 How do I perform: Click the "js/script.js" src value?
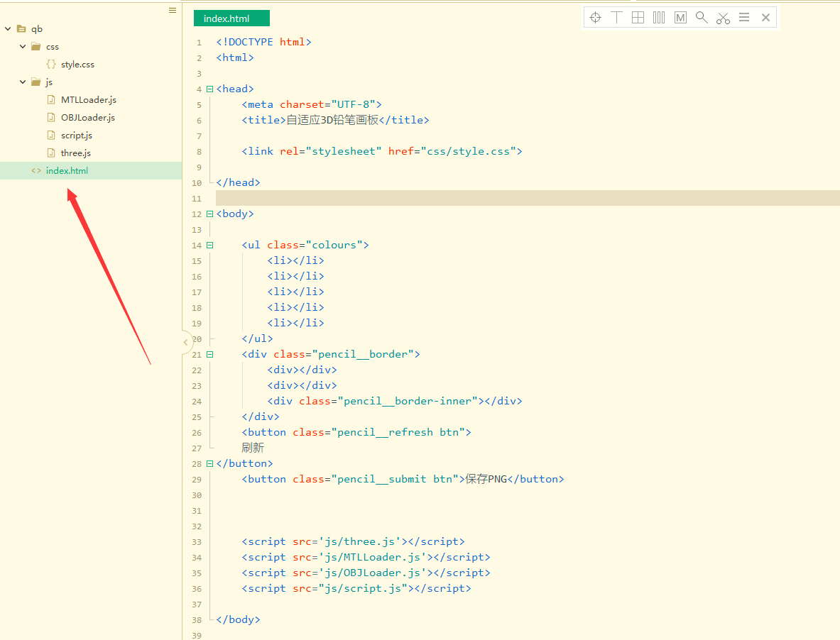pyautogui.click(x=363, y=589)
